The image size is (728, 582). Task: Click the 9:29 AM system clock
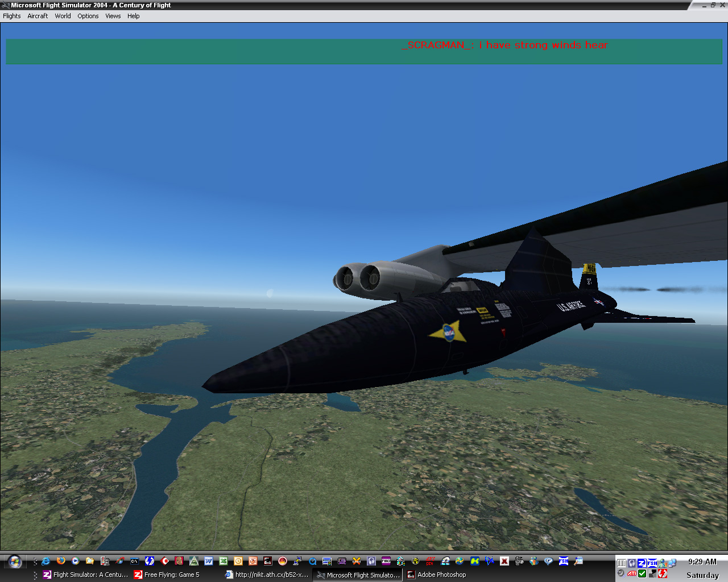click(x=702, y=562)
